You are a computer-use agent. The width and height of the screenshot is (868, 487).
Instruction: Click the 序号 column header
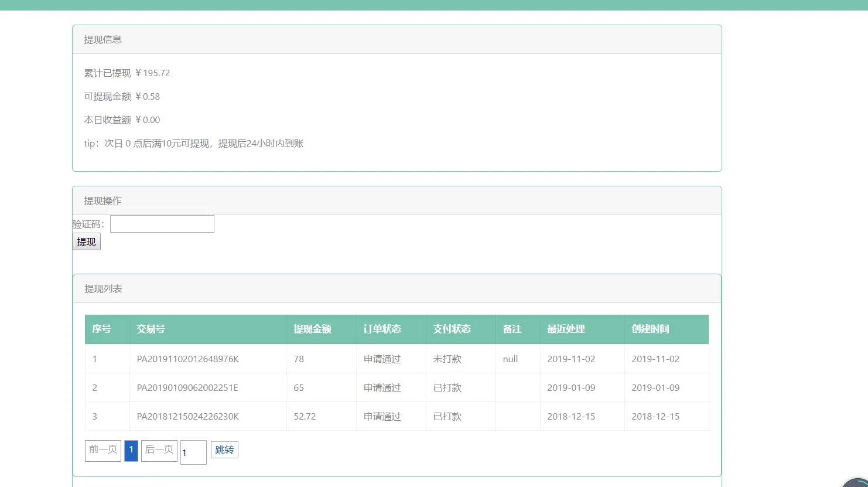[101, 329]
